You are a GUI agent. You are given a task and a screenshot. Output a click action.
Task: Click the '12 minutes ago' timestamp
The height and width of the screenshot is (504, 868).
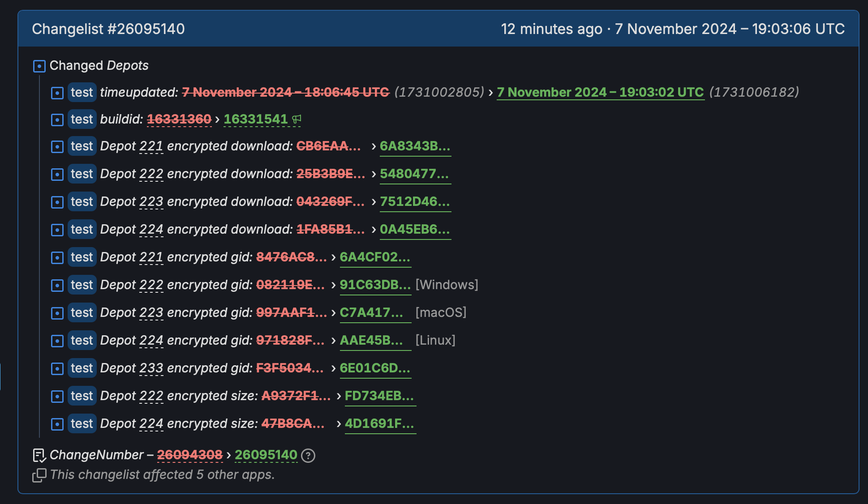coord(550,29)
